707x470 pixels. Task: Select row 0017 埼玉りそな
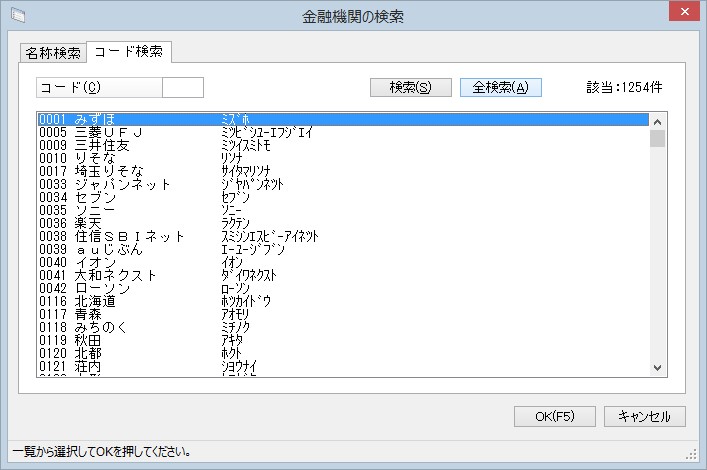pos(343,171)
